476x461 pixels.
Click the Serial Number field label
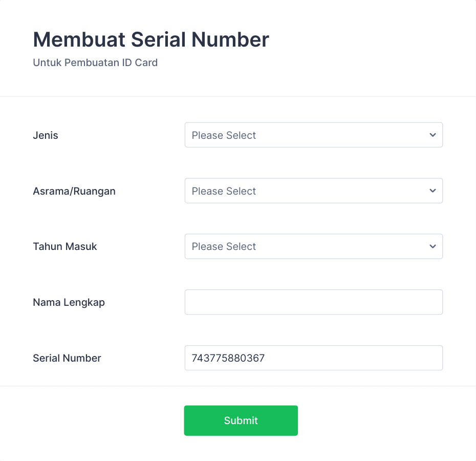point(67,358)
